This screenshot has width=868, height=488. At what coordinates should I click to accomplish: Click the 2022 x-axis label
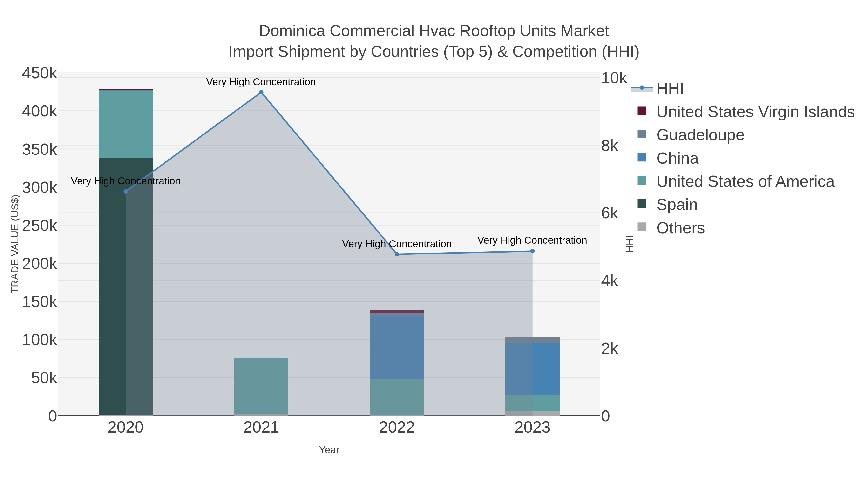397,428
